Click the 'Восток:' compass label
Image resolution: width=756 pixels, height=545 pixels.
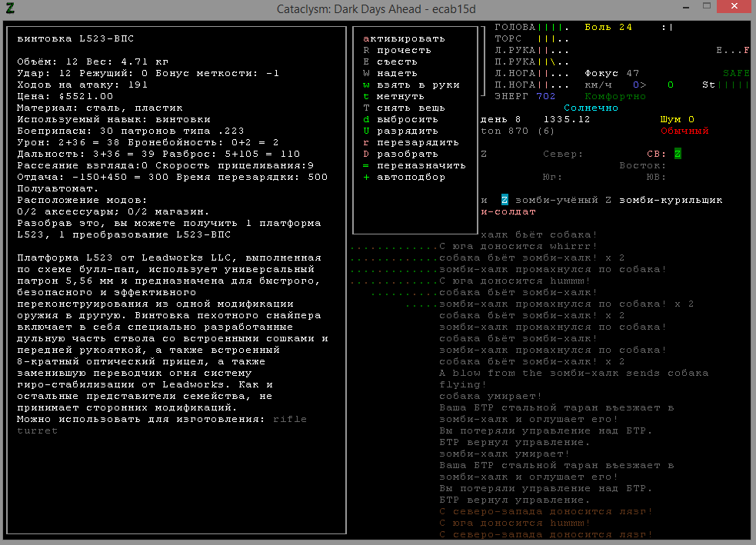click(643, 166)
